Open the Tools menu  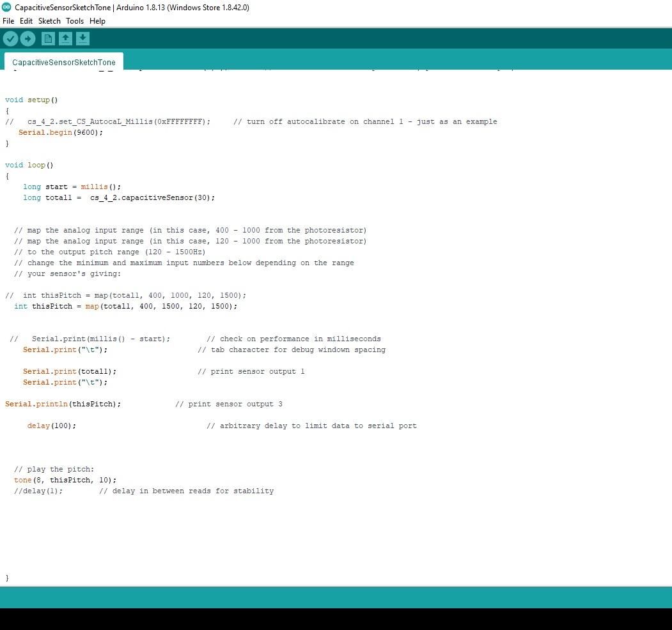[x=75, y=21]
